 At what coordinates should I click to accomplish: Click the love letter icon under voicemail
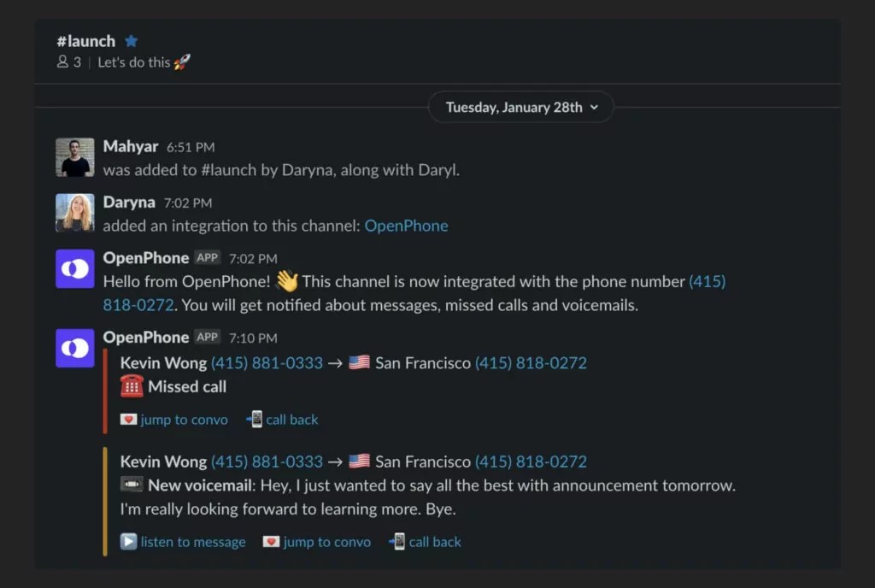(x=271, y=541)
